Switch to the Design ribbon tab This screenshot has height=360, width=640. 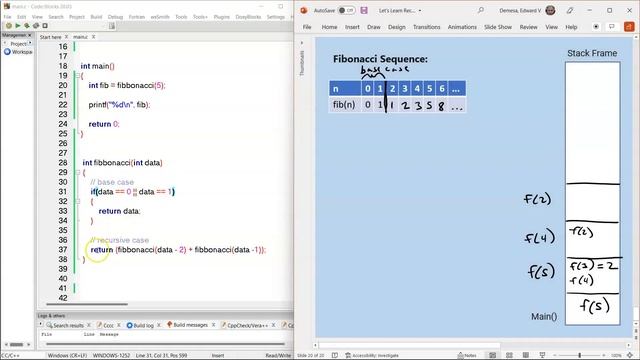397,27
